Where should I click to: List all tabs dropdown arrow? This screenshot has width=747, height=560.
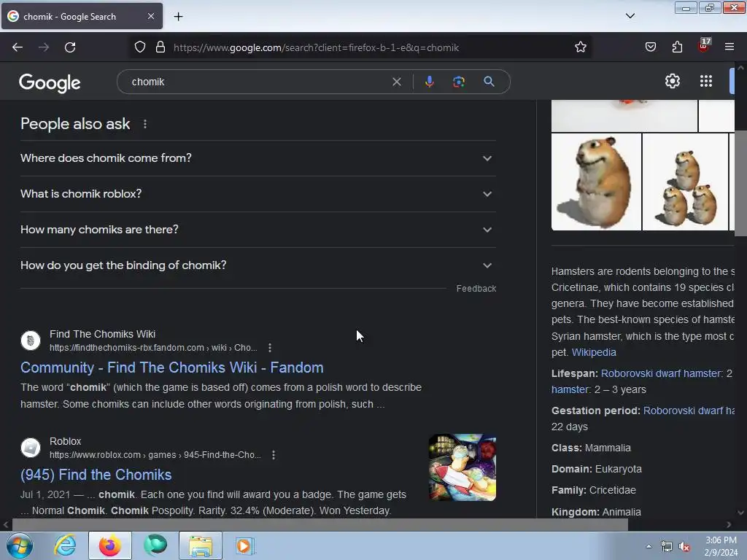[x=630, y=16]
